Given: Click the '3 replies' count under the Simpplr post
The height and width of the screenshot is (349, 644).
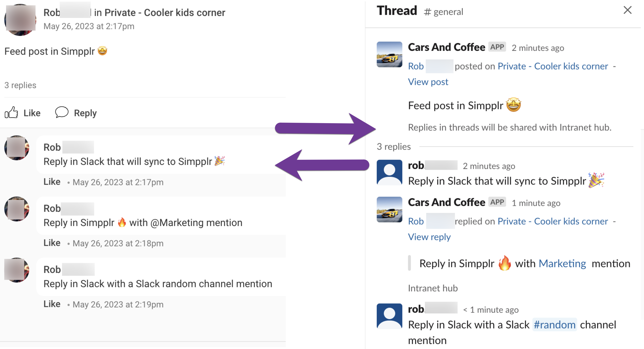Looking at the screenshot, I should tap(20, 85).
